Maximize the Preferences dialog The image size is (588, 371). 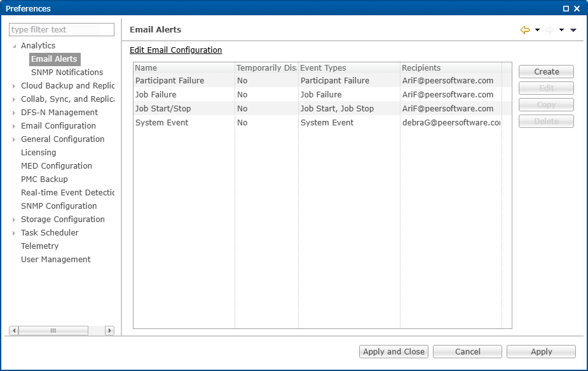(x=566, y=8)
